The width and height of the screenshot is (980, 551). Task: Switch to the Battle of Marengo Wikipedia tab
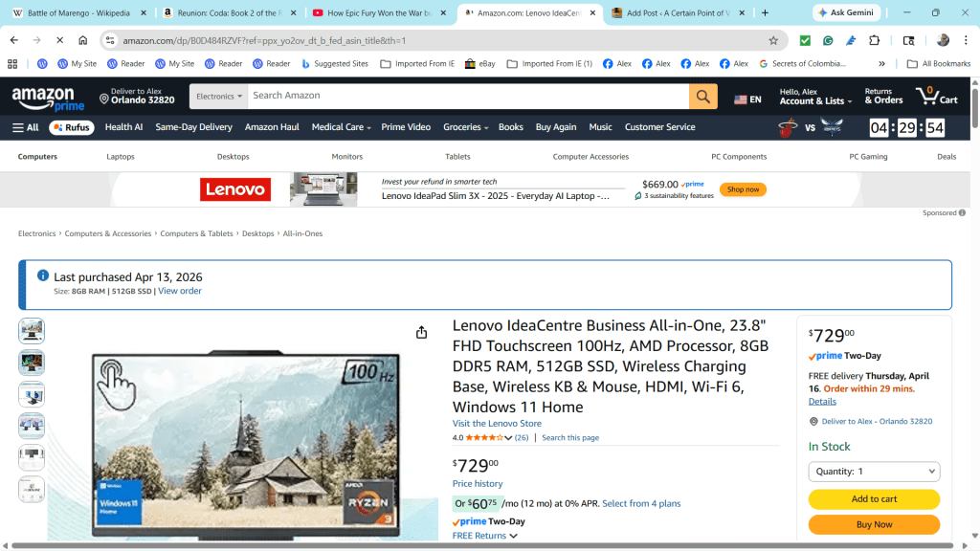pyautogui.click(x=77, y=13)
